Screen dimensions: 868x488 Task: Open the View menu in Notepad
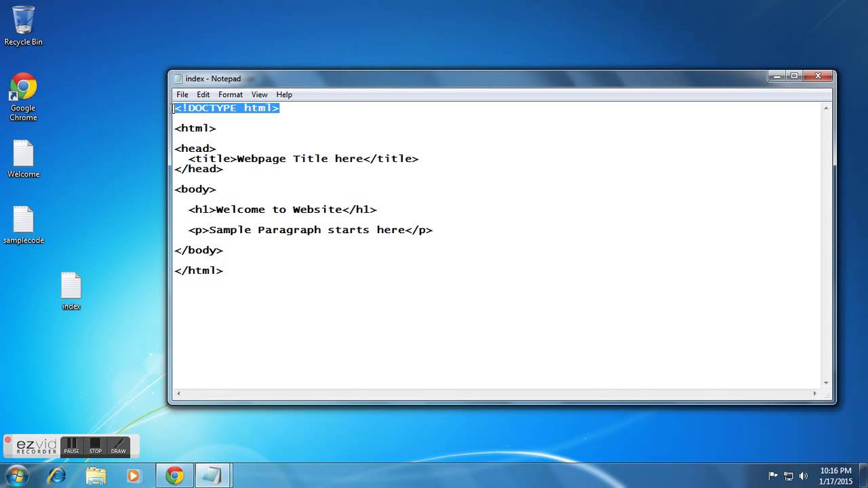[x=260, y=95]
